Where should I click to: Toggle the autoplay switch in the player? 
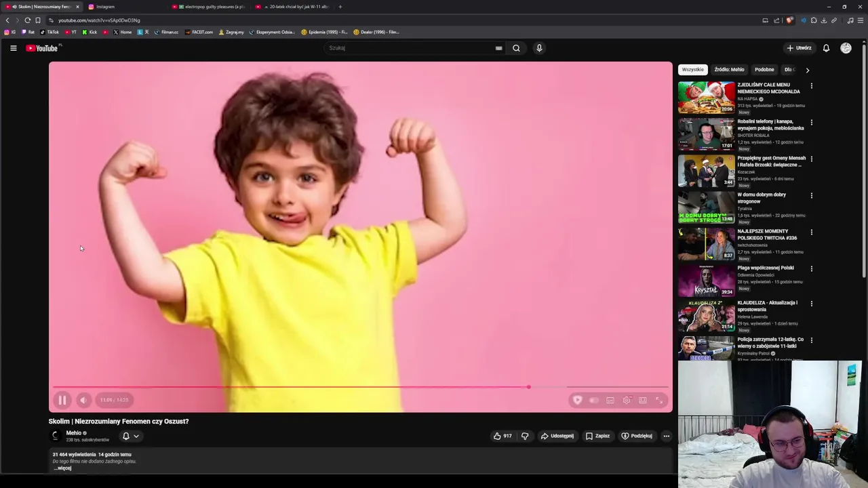594,401
